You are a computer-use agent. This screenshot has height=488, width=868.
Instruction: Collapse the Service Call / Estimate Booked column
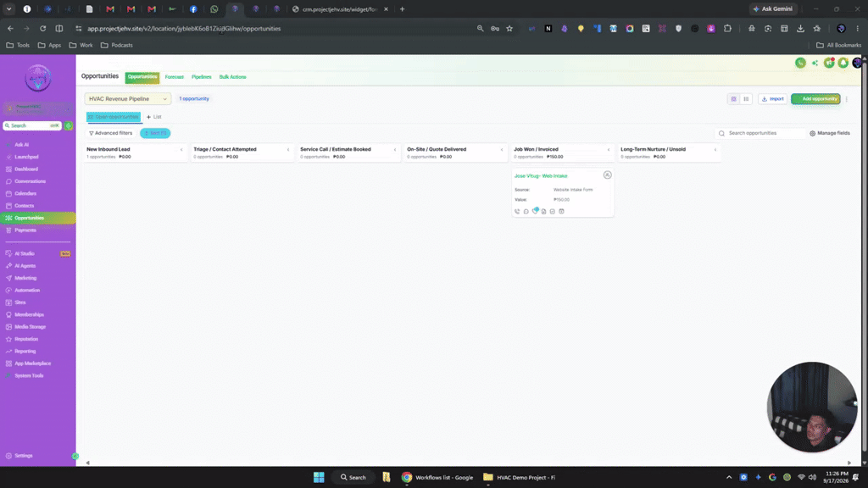(x=395, y=149)
